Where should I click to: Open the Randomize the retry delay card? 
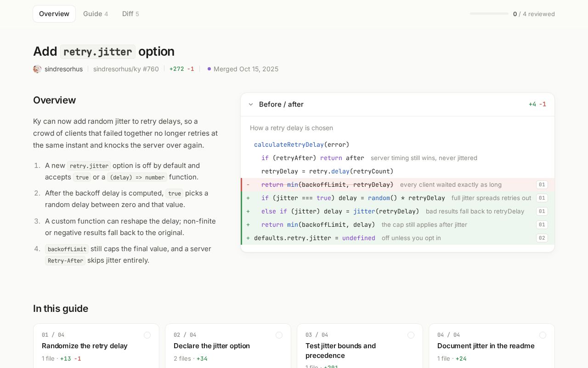point(96,346)
